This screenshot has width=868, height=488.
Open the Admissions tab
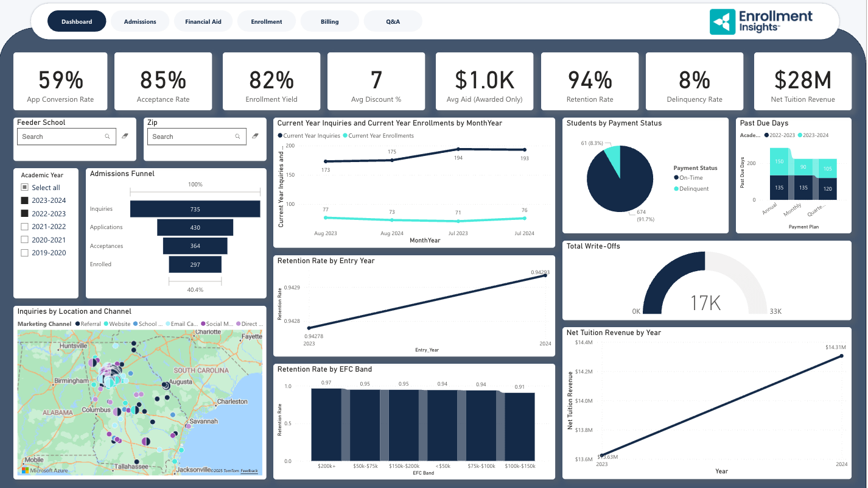click(x=140, y=21)
